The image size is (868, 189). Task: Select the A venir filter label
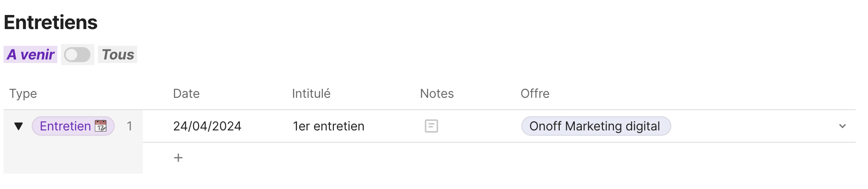[x=30, y=55]
